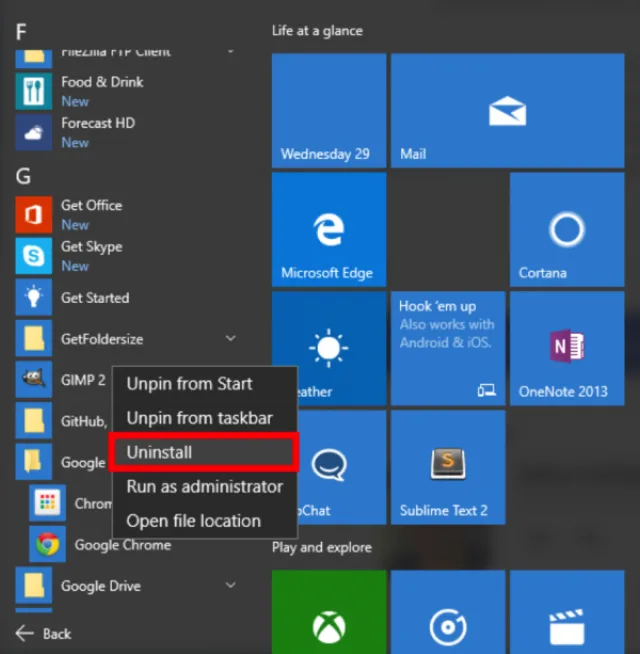Launch the Google Chrome icon
Image resolution: width=640 pixels, height=654 pixels.
click(47, 544)
